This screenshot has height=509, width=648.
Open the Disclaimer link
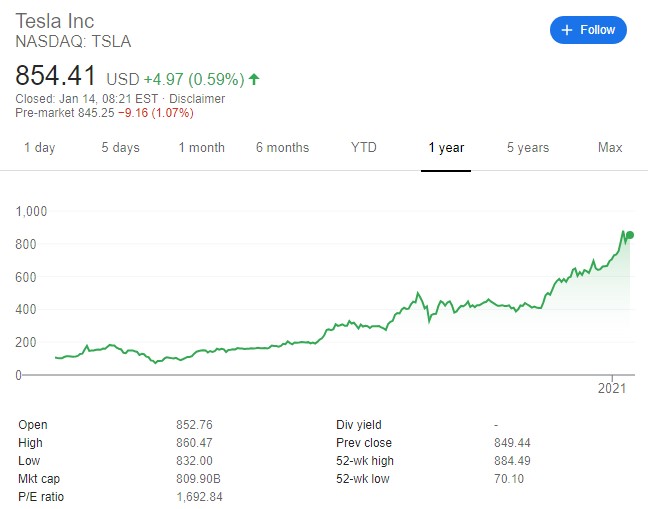click(197, 99)
